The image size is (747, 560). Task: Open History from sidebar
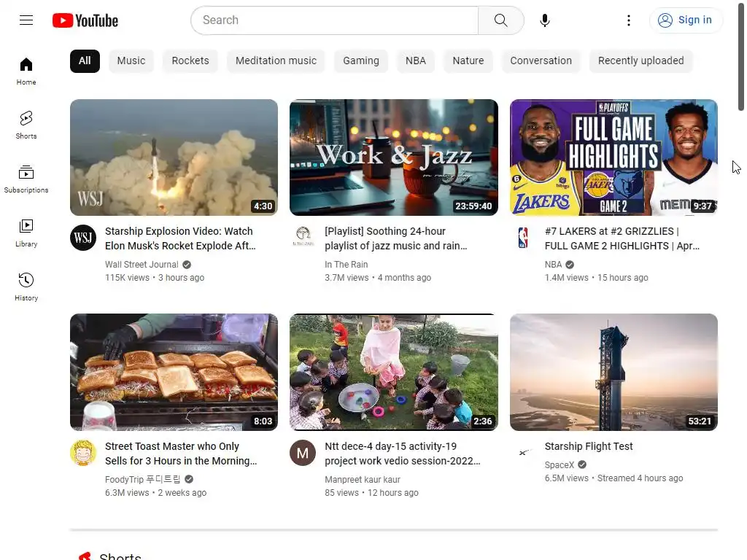(26, 287)
